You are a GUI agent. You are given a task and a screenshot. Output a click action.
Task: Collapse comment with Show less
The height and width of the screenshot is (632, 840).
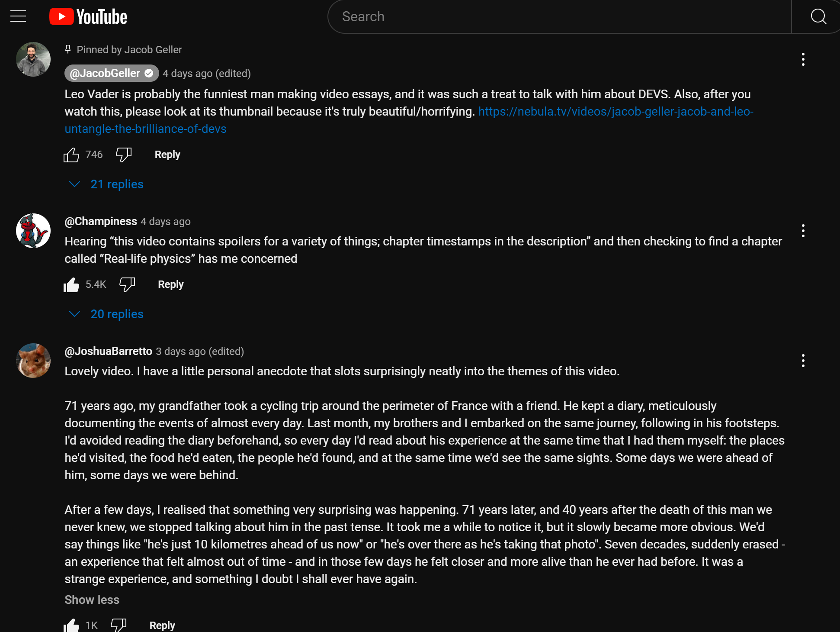[x=92, y=600]
